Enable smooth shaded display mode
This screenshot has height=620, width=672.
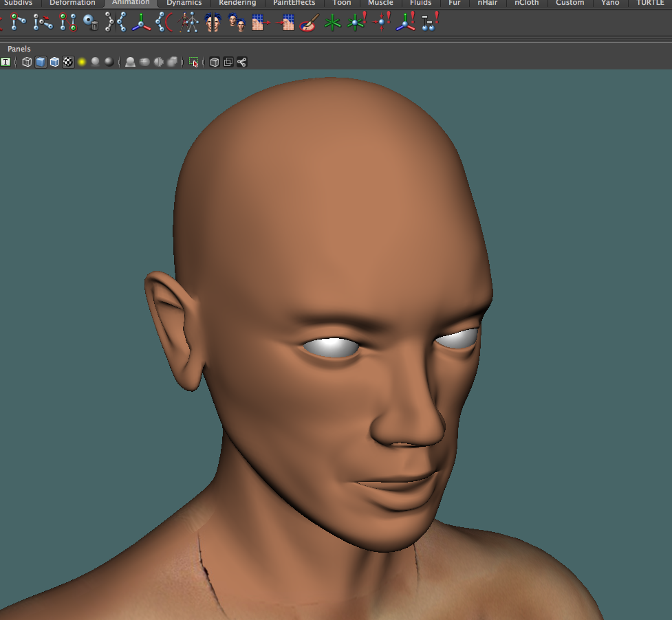[41, 62]
